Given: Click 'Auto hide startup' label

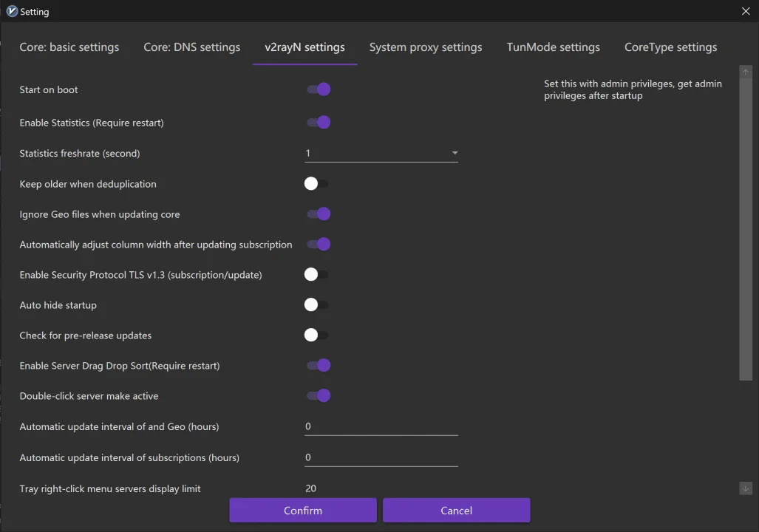Looking at the screenshot, I should pyautogui.click(x=58, y=305).
